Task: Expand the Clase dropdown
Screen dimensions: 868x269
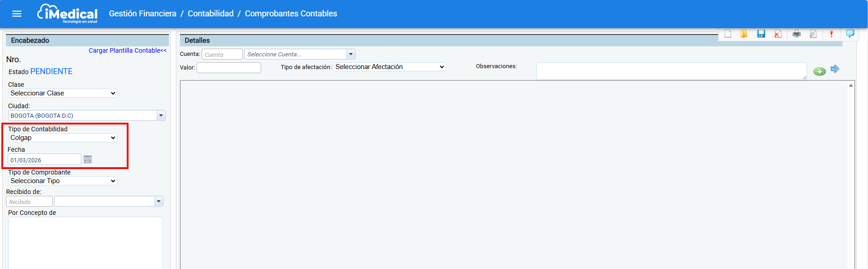Action: pyautogui.click(x=63, y=93)
